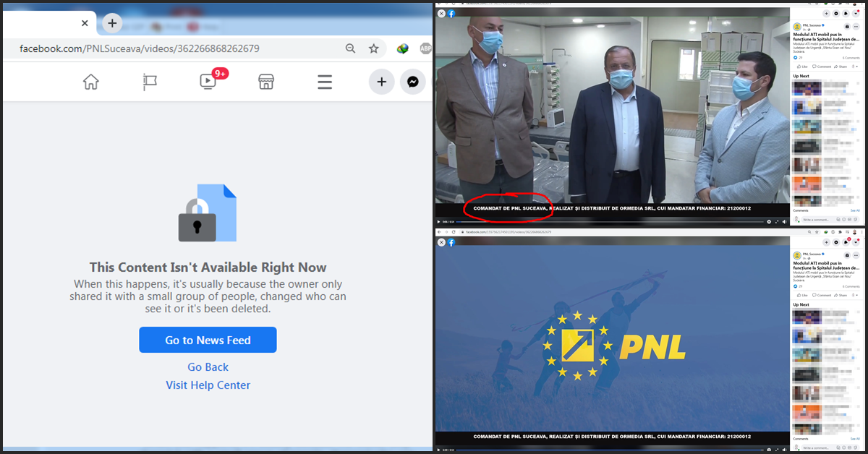
Task: Click See All comments link in bottom-right window
Action: (856, 438)
